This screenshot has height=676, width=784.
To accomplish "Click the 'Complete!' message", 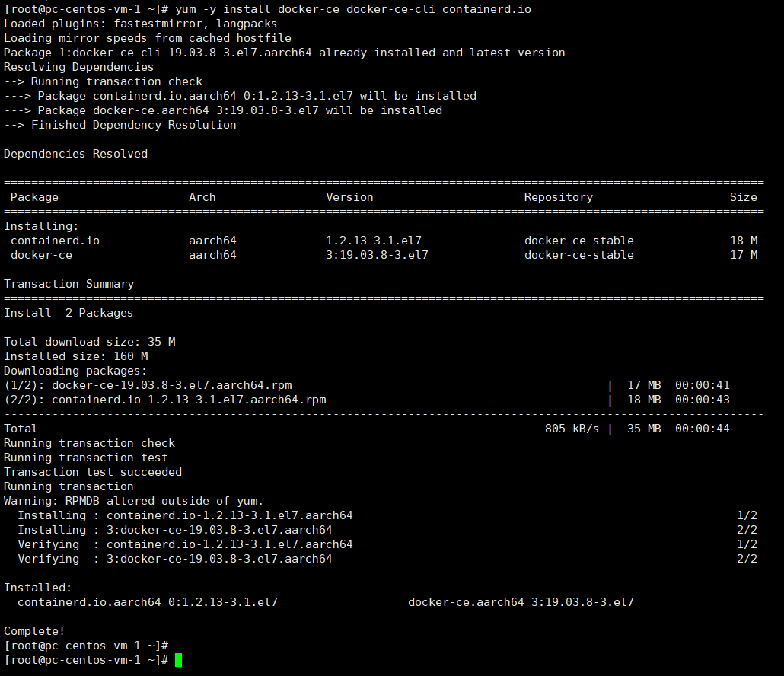I will pos(34,633).
